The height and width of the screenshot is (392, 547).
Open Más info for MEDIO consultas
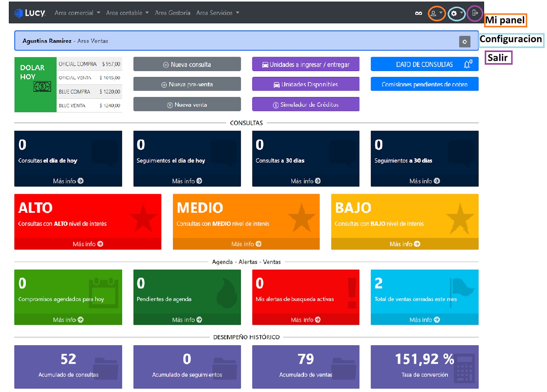[x=246, y=244]
